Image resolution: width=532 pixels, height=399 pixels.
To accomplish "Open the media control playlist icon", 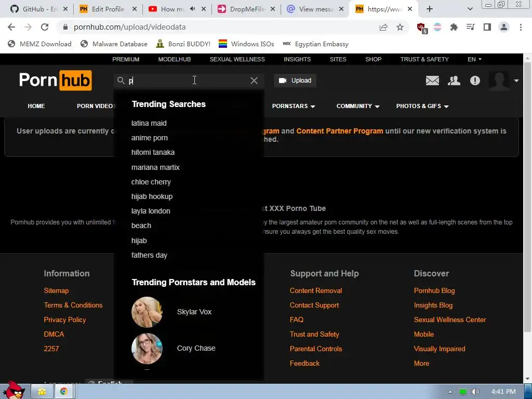I will [471, 27].
